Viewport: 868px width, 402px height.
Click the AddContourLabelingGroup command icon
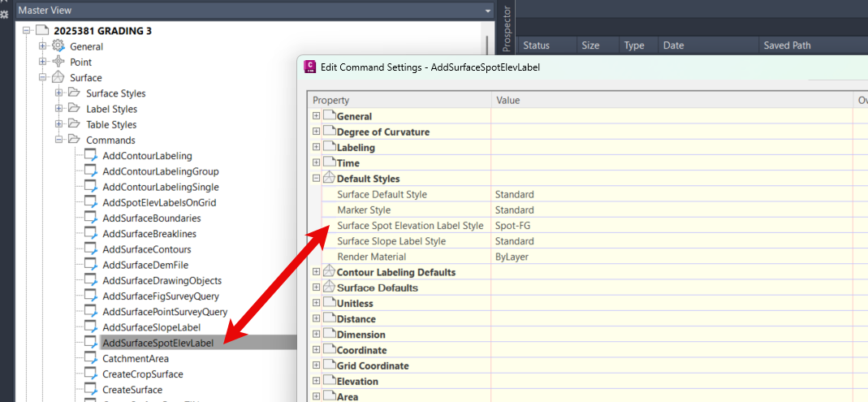(91, 171)
